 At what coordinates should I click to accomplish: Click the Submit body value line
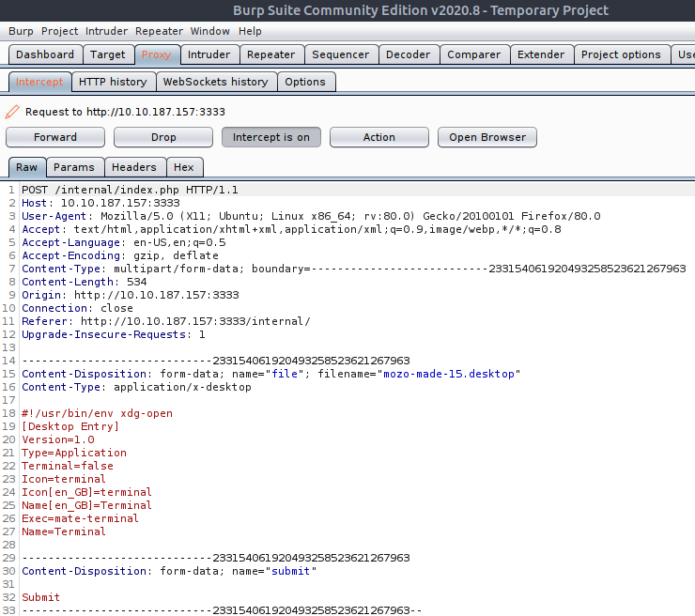point(40,597)
